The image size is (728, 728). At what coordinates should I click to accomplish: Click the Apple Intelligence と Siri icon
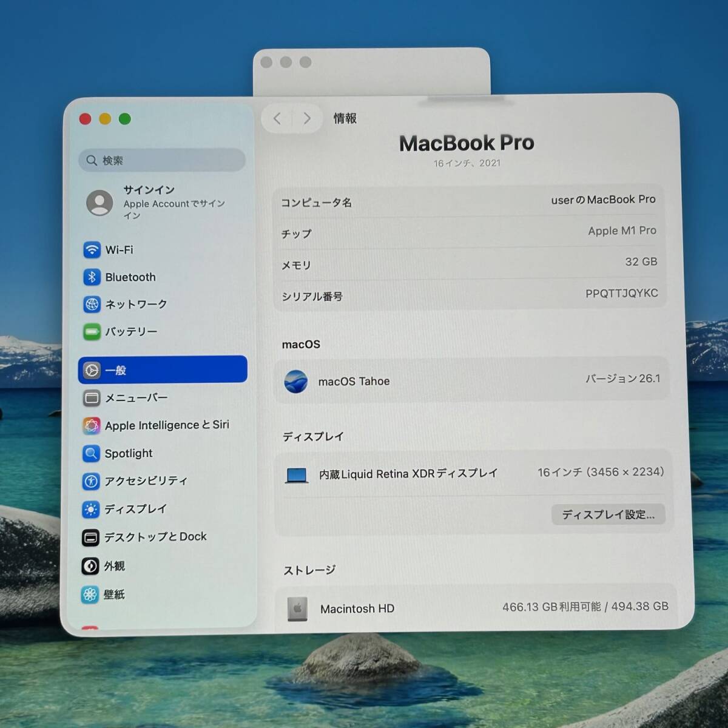[x=92, y=425]
